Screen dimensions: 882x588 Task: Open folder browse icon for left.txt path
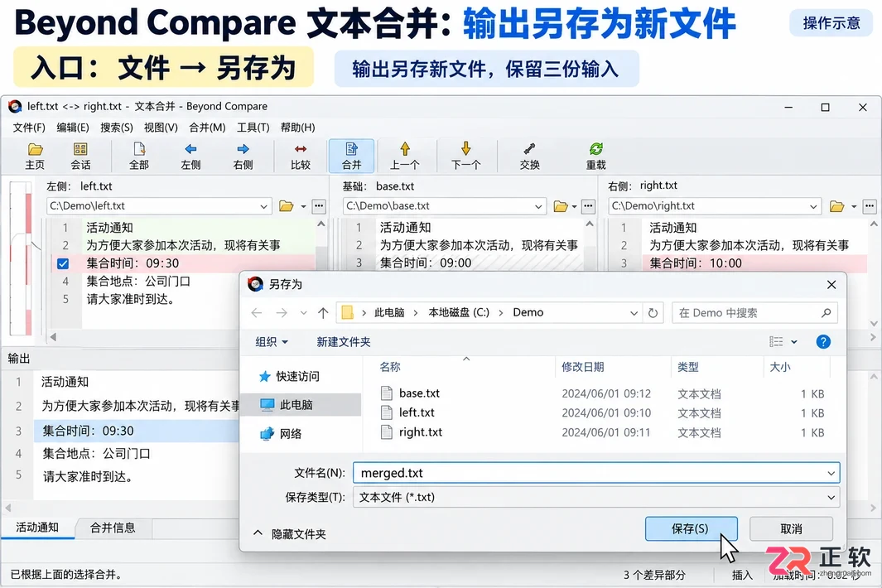click(x=287, y=206)
